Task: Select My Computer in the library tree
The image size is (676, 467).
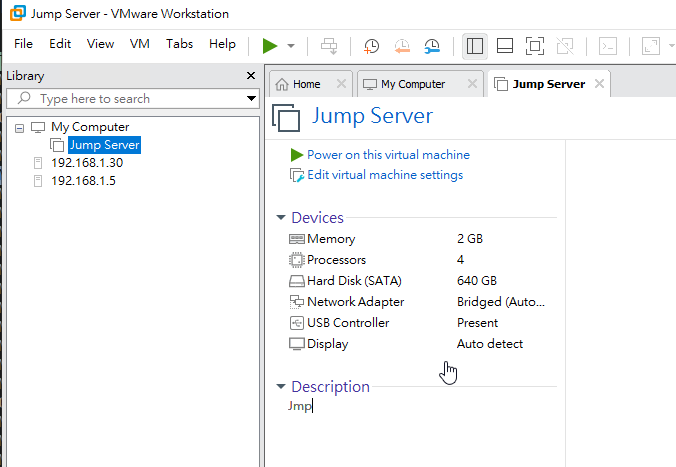Action: [90, 127]
